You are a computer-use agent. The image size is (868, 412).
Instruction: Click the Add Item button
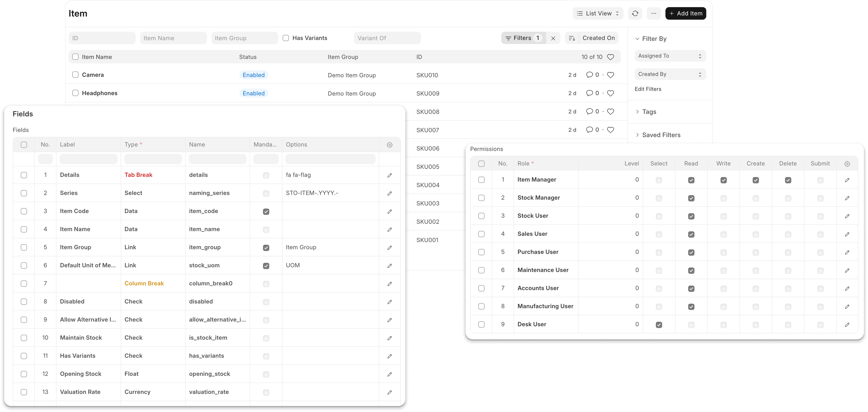[x=685, y=13]
